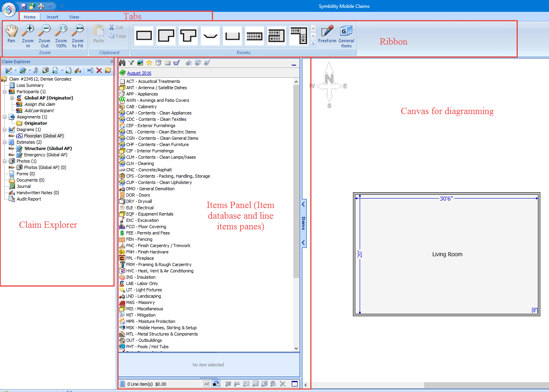Screen dimensions: 549x392
Task: Collapse the Diagrams tree node
Action: pos(5,129)
